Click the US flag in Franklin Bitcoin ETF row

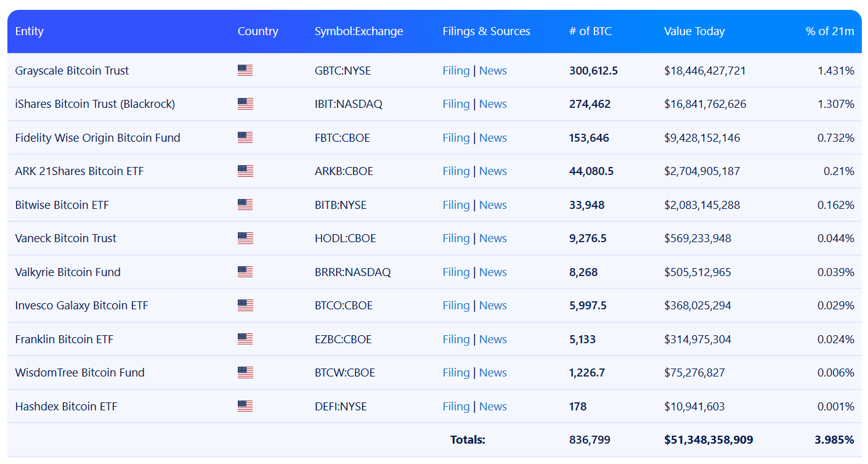click(x=245, y=339)
